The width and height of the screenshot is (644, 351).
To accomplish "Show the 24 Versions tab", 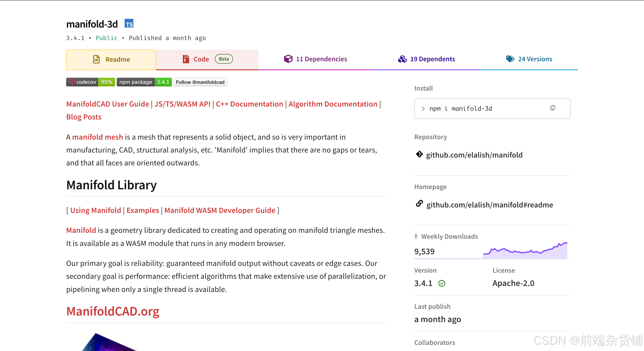I will [x=529, y=59].
